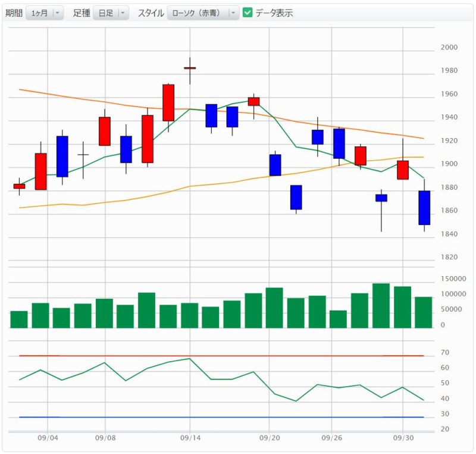Viewport: 476px width, 454px height.
Task: Click the 09/04 date label
Action: [x=48, y=438]
